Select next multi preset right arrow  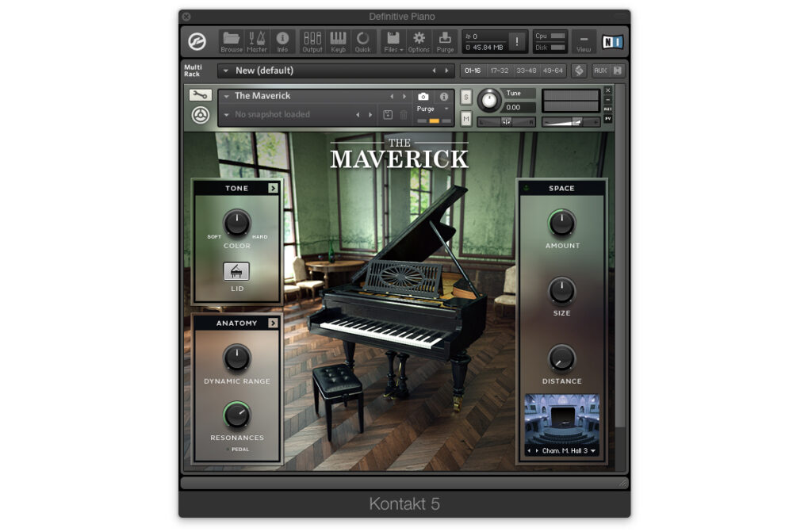point(446,71)
